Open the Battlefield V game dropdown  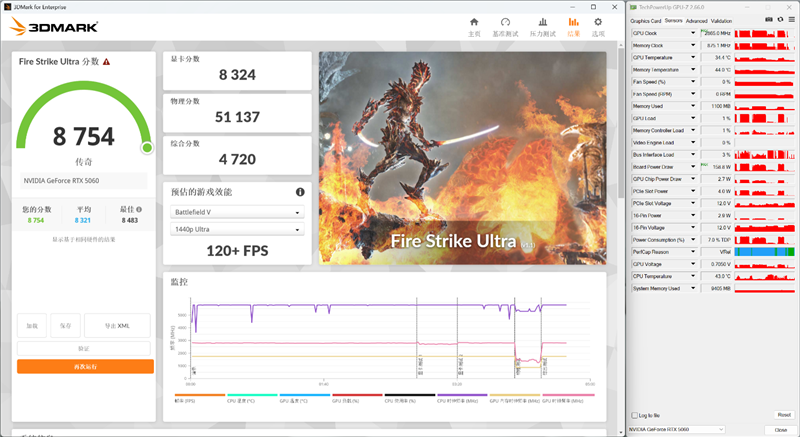(x=237, y=212)
